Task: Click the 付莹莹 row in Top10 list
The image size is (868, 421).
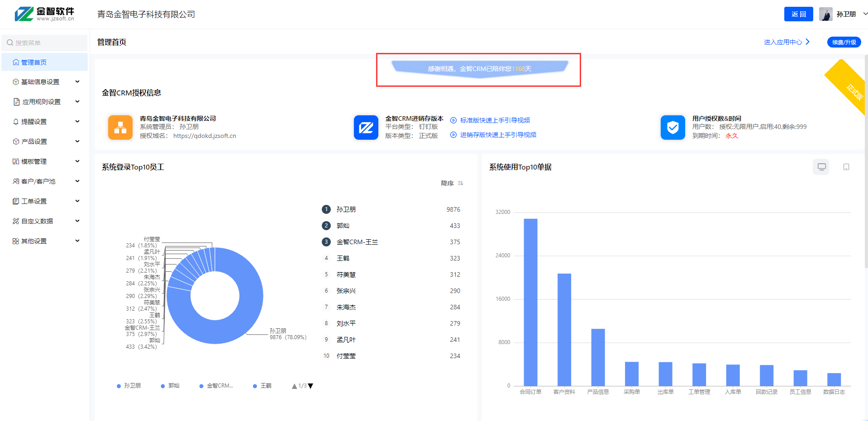Action: (x=391, y=356)
